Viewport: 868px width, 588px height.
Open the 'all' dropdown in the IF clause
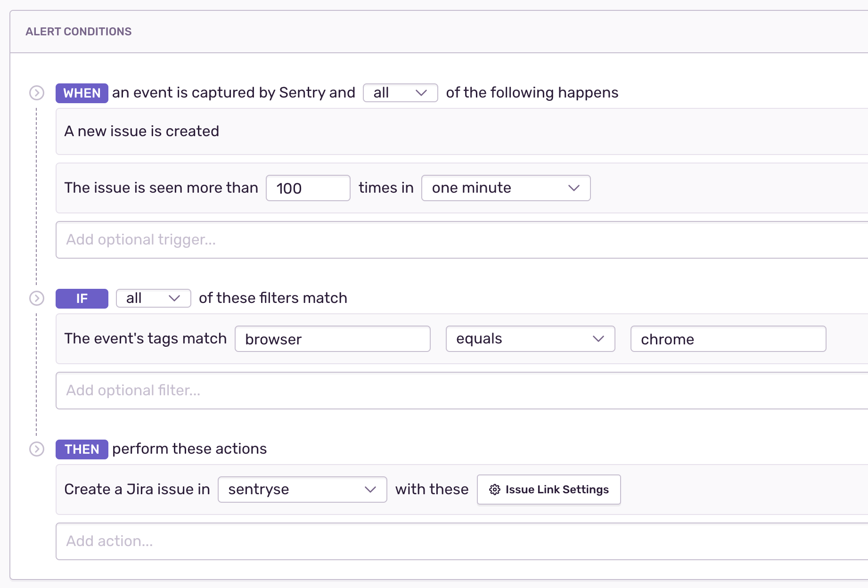coord(153,298)
